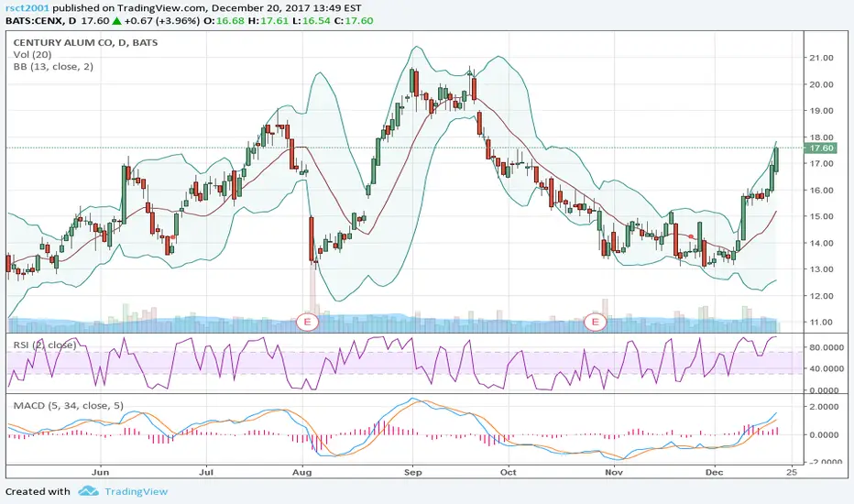Click the 11.00 price axis label

[821, 322]
